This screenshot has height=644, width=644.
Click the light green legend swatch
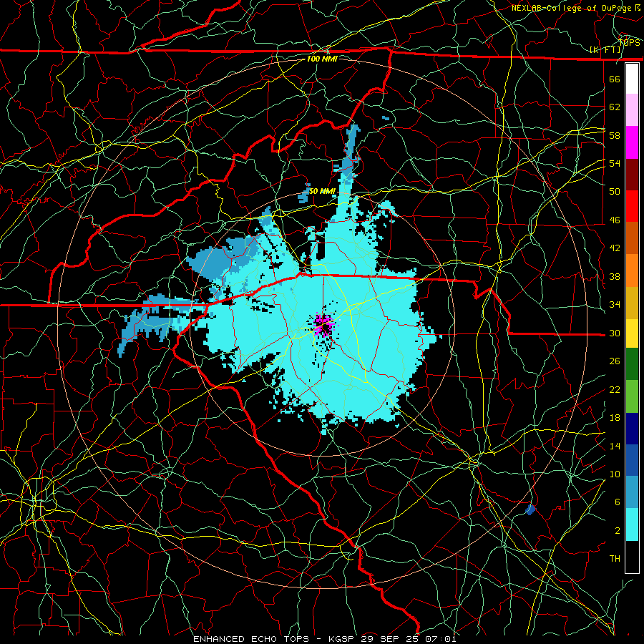pyautogui.click(x=632, y=396)
